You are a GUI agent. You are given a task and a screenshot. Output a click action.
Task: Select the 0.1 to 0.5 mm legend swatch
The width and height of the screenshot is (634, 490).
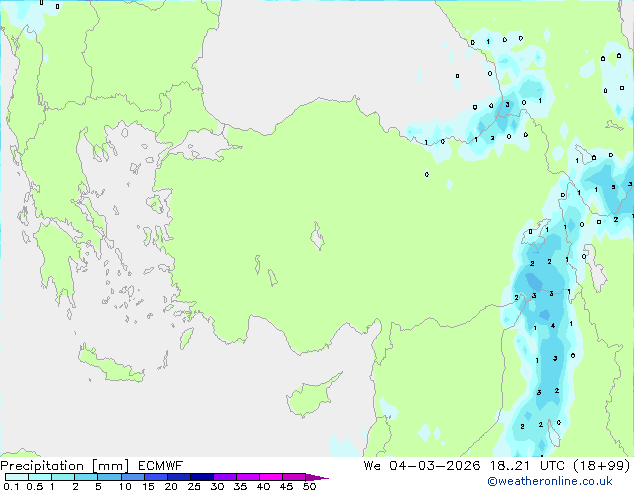point(17,477)
